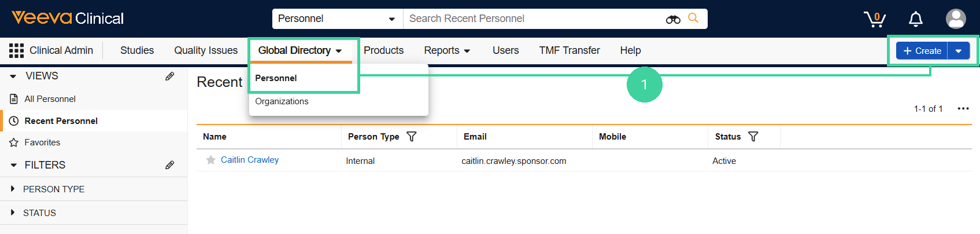980x234 pixels.
Task: Open the Studies tab
Action: click(x=137, y=50)
